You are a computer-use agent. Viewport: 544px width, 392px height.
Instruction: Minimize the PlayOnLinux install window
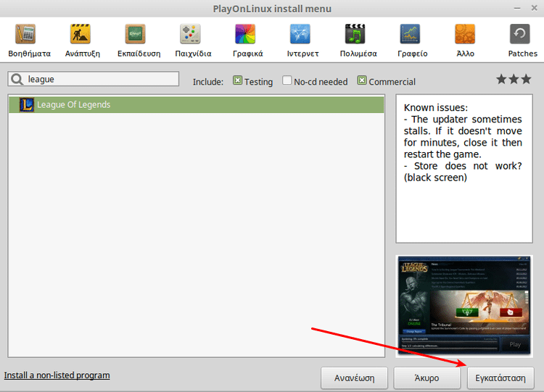pos(517,8)
